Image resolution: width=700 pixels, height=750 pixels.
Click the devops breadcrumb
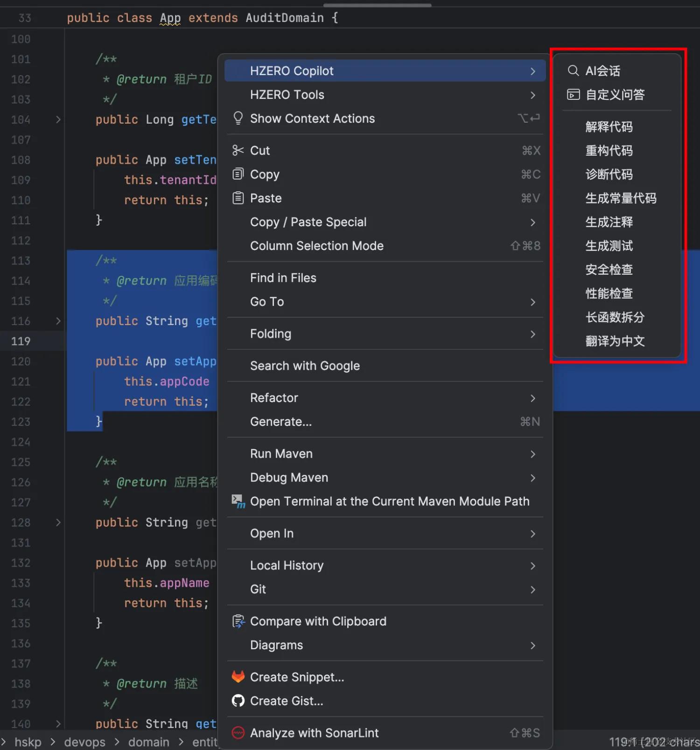pyautogui.click(x=84, y=742)
